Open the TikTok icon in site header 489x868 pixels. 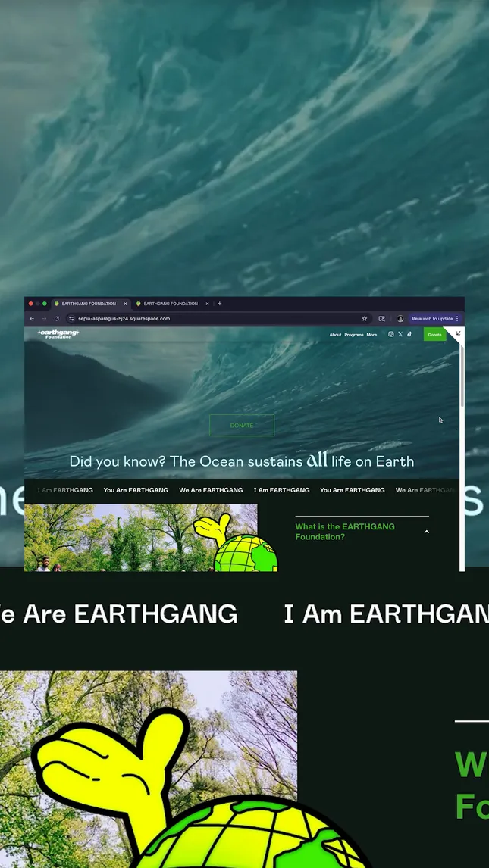click(x=410, y=334)
